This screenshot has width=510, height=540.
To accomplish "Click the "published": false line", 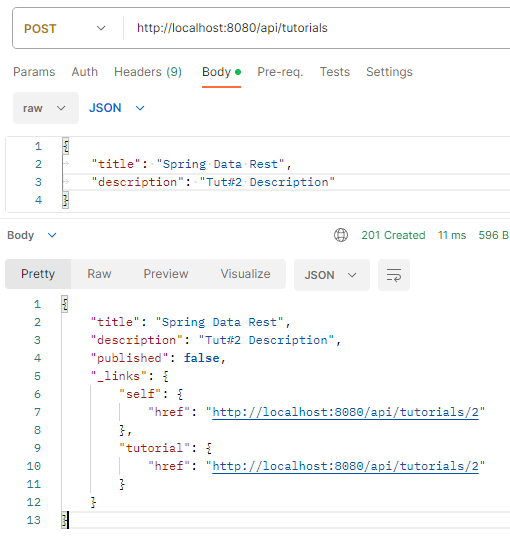I will pyautogui.click(x=158, y=358).
